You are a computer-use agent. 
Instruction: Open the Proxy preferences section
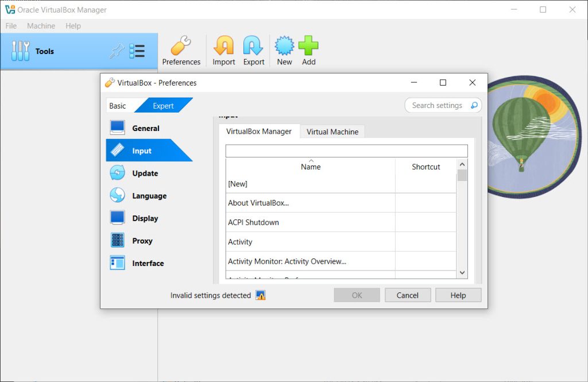pyautogui.click(x=149, y=241)
